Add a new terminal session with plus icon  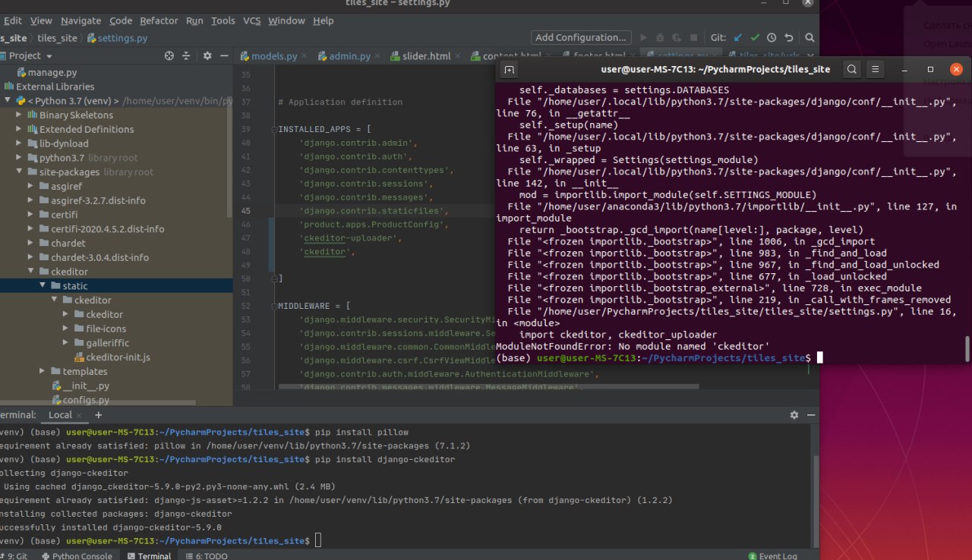point(98,415)
